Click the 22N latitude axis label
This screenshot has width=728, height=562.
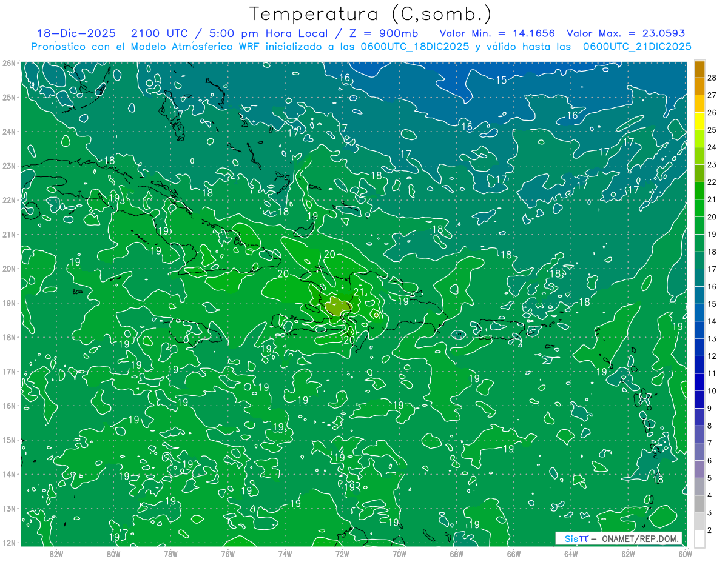point(8,200)
